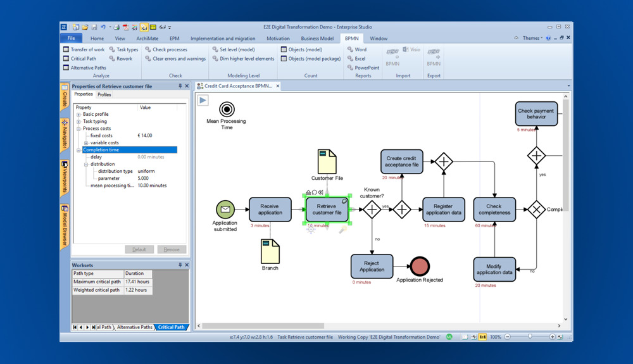
Task: Collapse Process costs node
Action: [78, 129]
